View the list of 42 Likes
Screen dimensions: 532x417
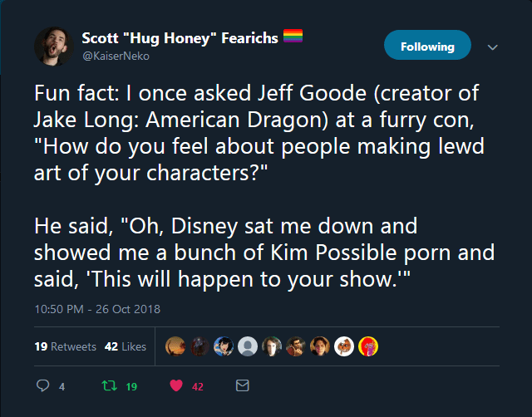coord(126,346)
